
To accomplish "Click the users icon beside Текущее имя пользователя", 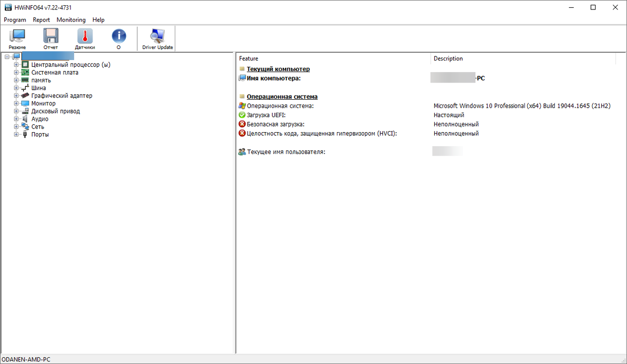I will pos(242,152).
